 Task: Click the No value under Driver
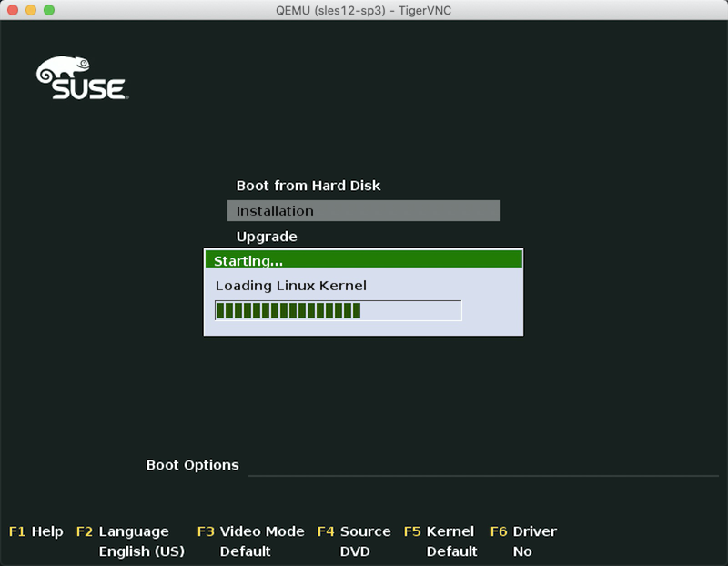(x=522, y=551)
